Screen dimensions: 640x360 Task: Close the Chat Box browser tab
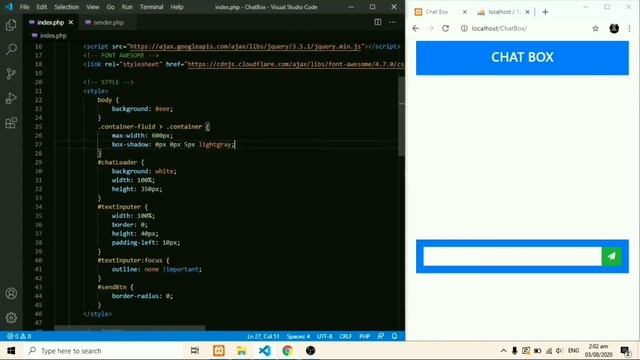click(464, 12)
